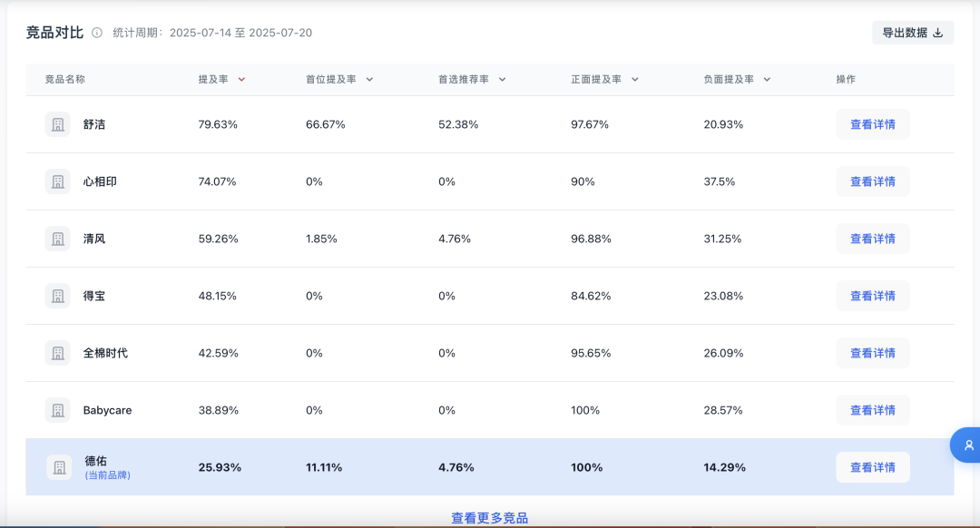This screenshot has height=528, width=980.
Task: Click 96.88% positive rate for 清风
Action: point(592,239)
